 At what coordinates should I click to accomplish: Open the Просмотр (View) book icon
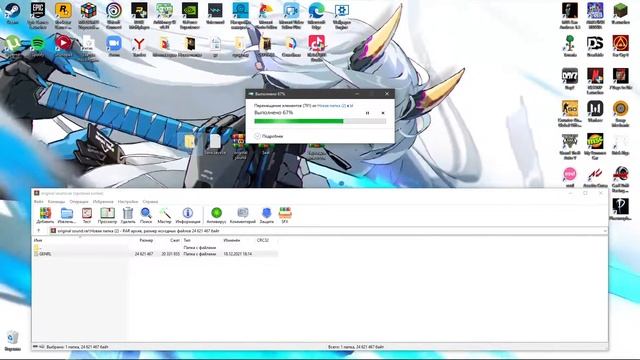(107, 215)
